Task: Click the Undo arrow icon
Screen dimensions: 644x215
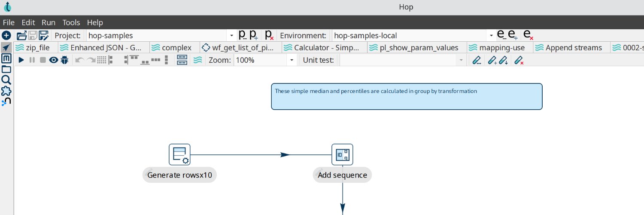Action: coord(80,60)
